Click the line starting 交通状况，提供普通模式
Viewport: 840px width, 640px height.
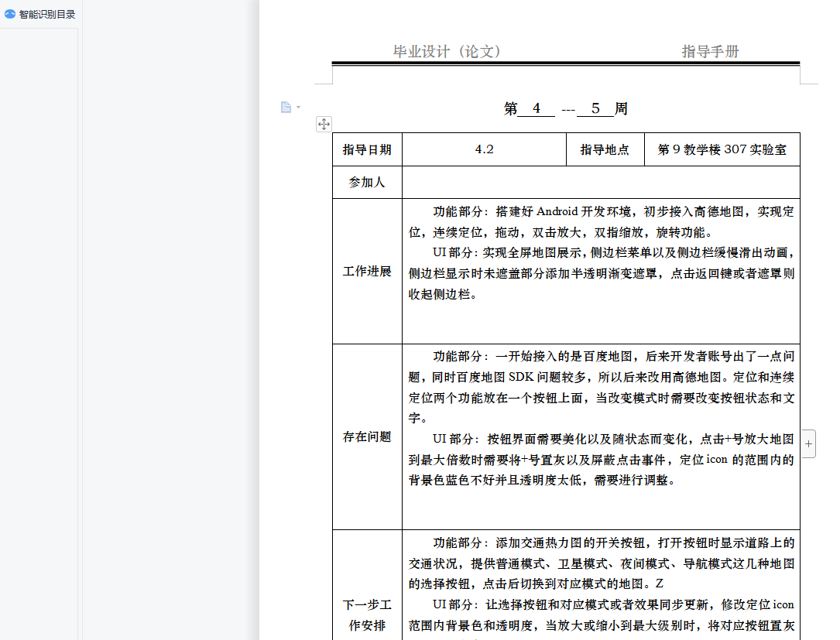point(601,564)
